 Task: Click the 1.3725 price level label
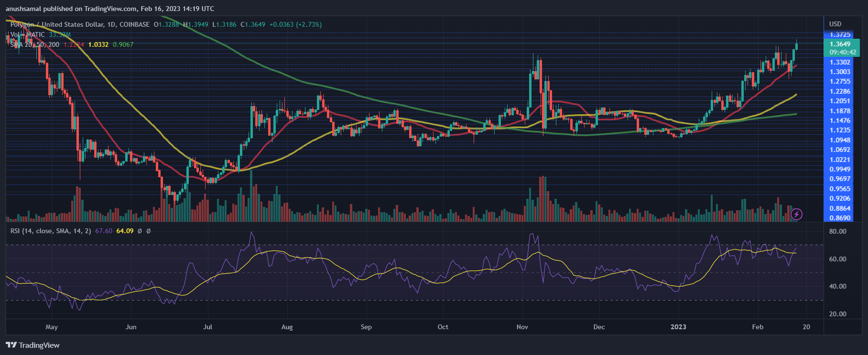(840, 34)
